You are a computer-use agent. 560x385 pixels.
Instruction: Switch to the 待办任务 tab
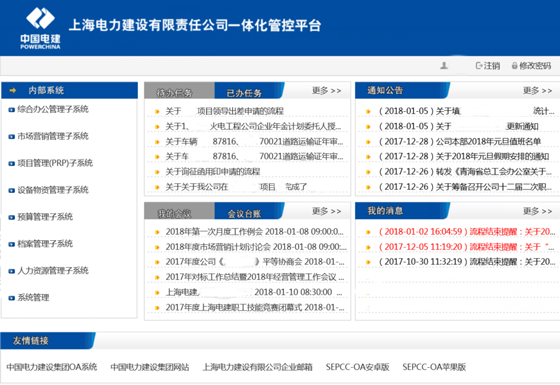[x=179, y=91]
